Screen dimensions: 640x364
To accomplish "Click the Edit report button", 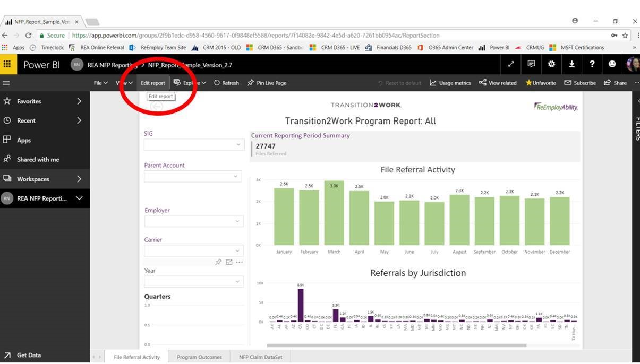I will (x=153, y=83).
